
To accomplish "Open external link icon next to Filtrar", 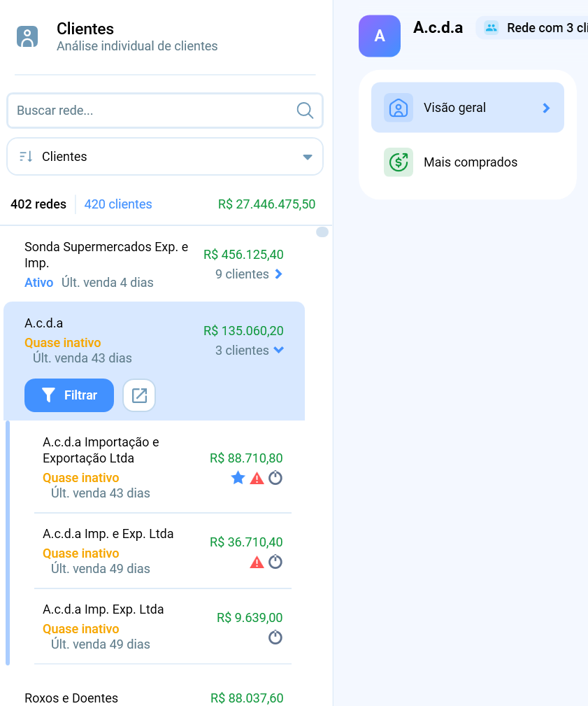I will point(139,395).
